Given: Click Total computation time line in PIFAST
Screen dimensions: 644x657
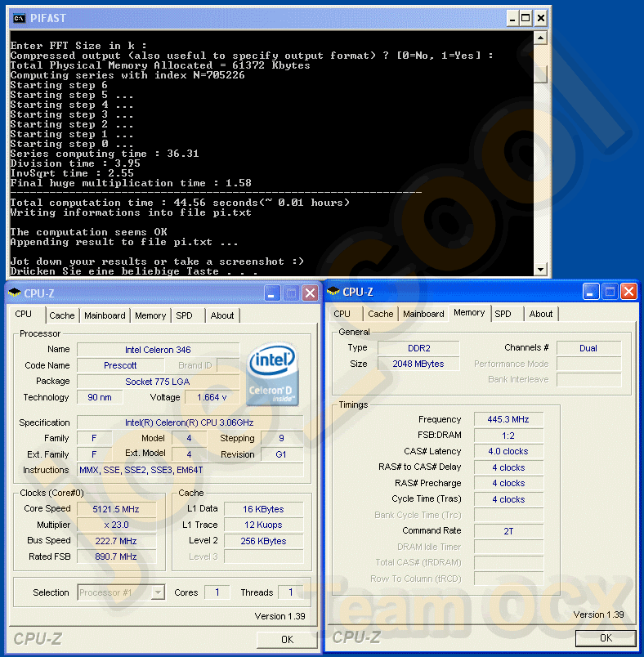Looking at the screenshot, I should tap(180, 203).
